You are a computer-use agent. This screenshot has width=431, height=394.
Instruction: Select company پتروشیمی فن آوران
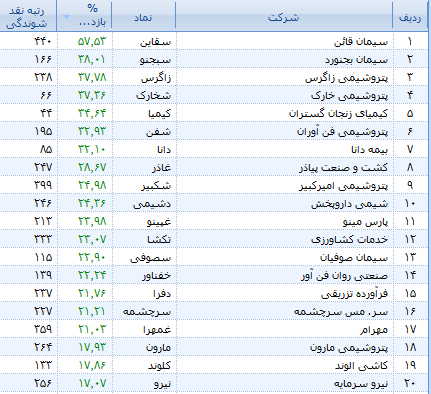click(x=343, y=132)
